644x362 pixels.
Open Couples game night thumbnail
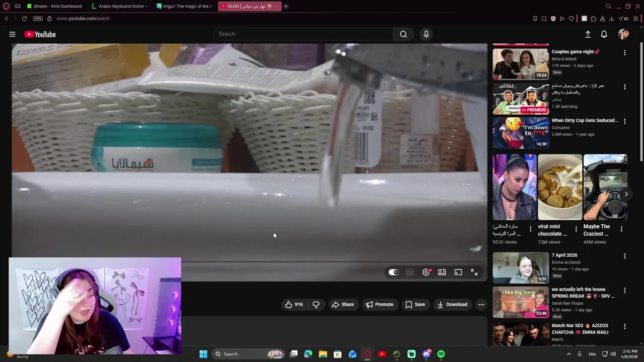coord(520,64)
